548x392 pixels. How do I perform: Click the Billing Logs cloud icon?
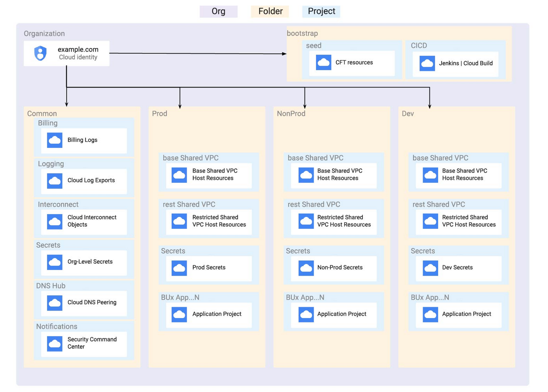click(x=55, y=140)
